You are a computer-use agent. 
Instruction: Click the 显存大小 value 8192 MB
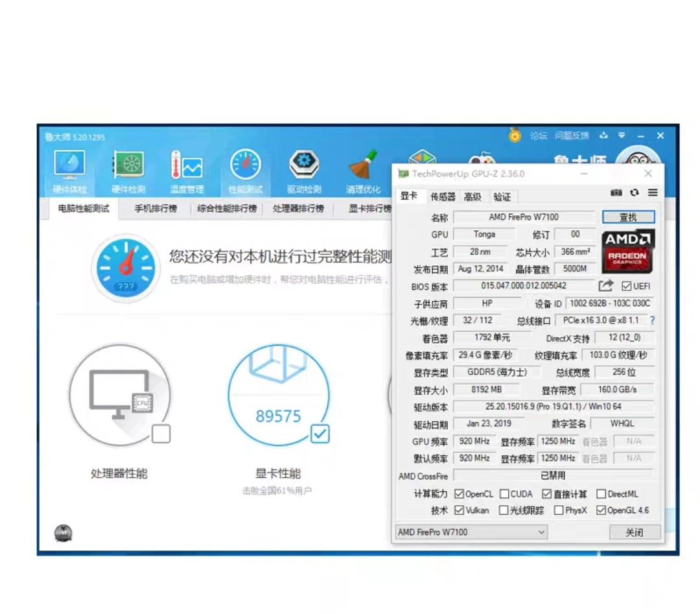click(487, 390)
